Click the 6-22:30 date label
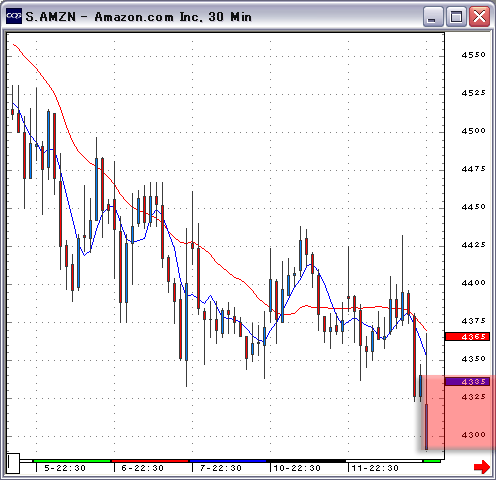The image size is (496, 480). [142, 468]
